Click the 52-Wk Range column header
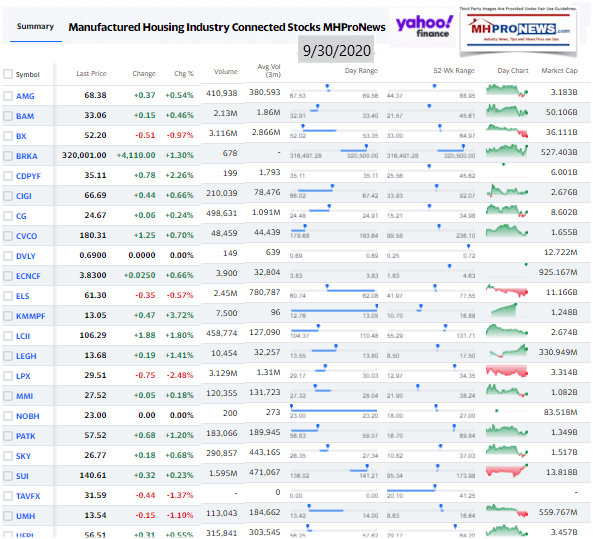 454,70
